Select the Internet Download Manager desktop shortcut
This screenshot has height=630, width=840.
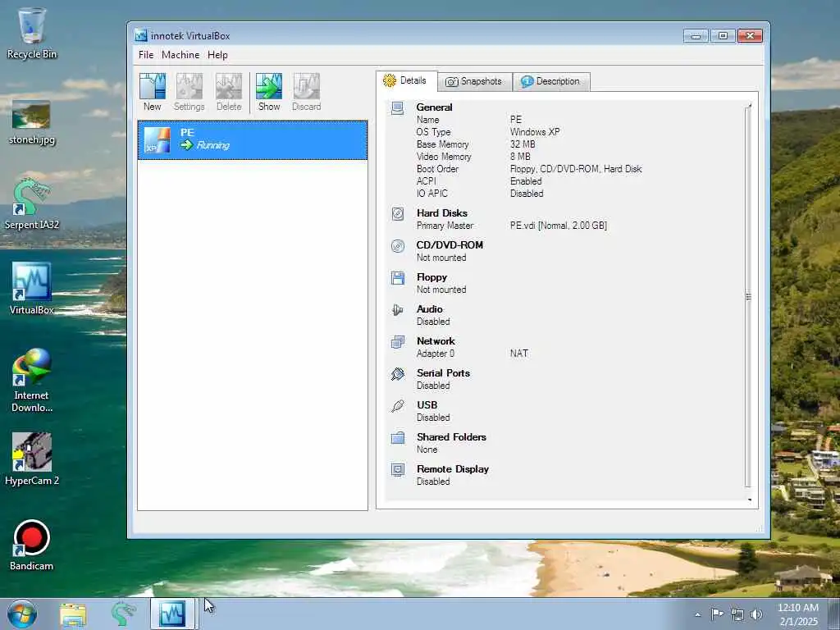click(x=32, y=381)
